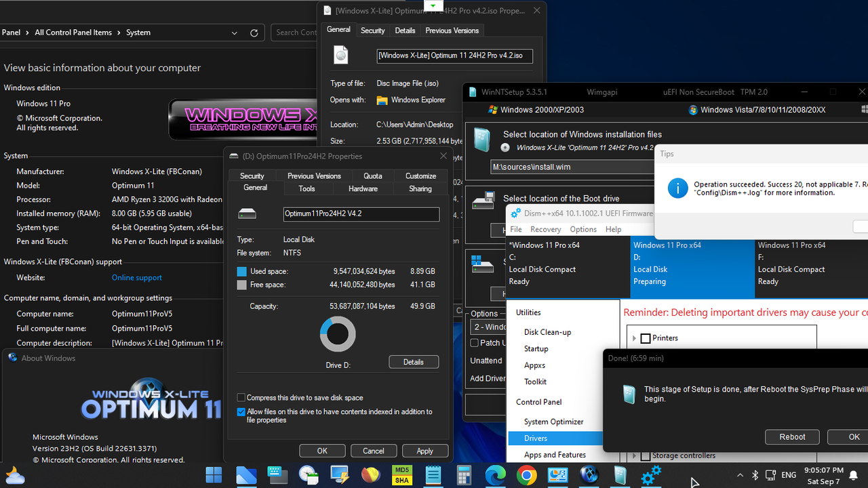Click the Drive D capacity pie chart
The image size is (868, 488).
[x=337, y=333]
